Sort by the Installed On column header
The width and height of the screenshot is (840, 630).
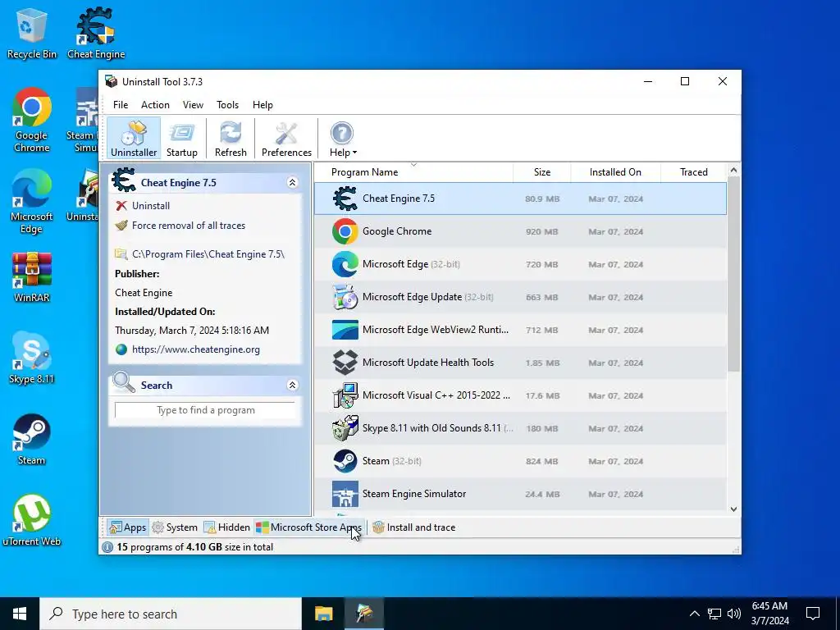(615, 172)
